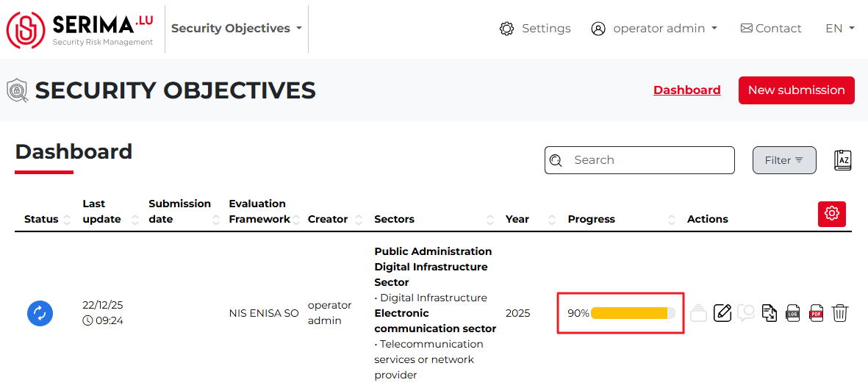Click the New submission button

797,90
